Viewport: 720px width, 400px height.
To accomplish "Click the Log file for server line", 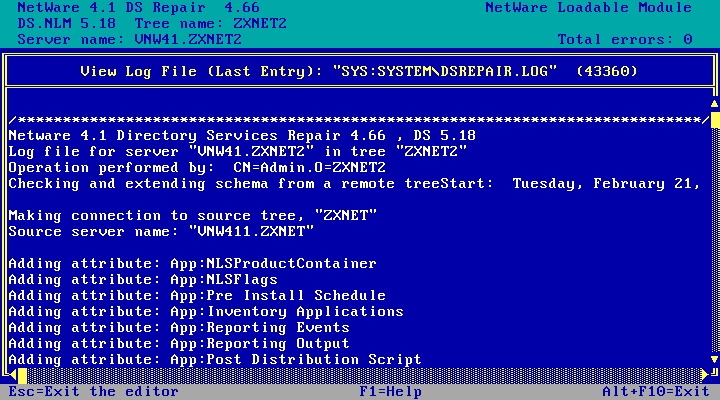I will pyautogui.click(x=237, y=152).
